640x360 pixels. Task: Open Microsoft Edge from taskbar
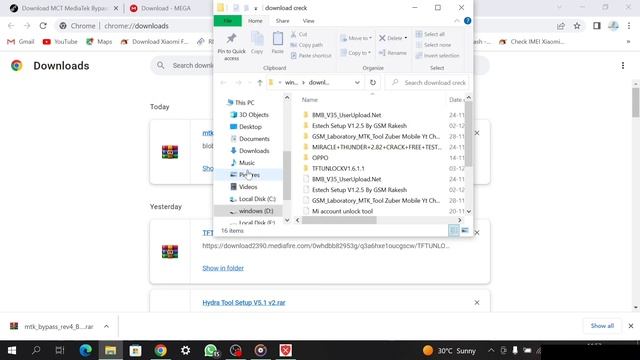85,350
